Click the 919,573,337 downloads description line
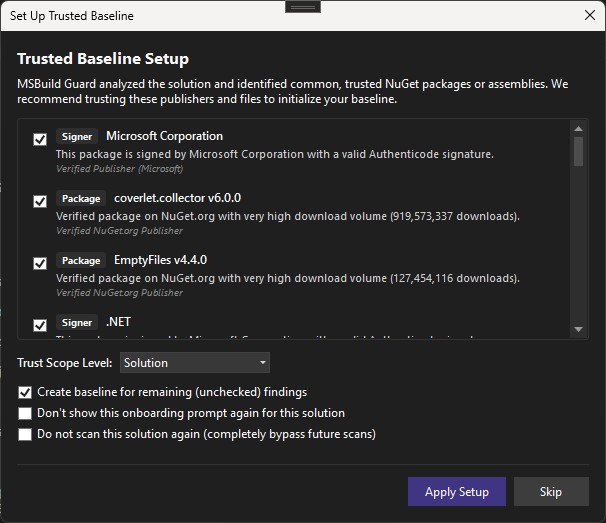606x523 pixels. (x=288, y=216)
